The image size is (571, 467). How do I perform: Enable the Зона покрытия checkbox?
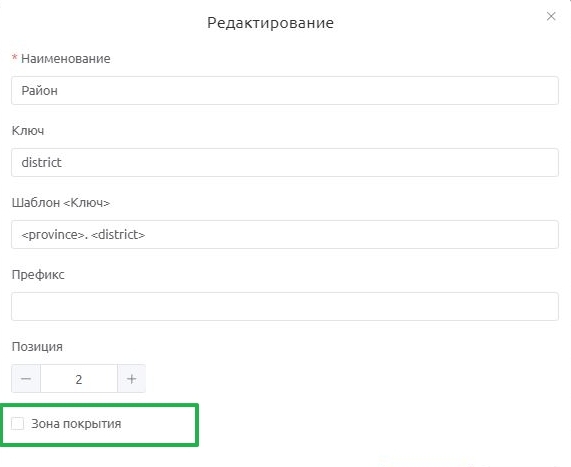pyautogui.click(x=17, y=424)
